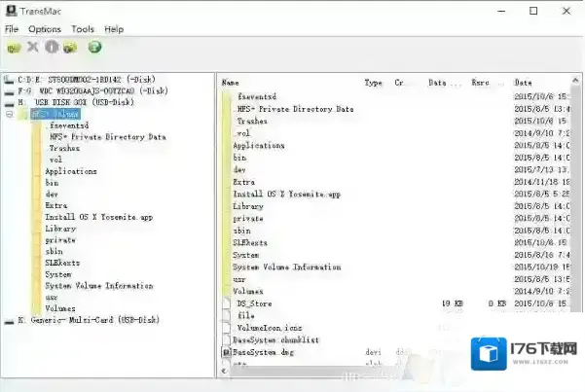Click file list scroll-up arrow
Screen dimensions: 585x392
[x=575, y=80]
